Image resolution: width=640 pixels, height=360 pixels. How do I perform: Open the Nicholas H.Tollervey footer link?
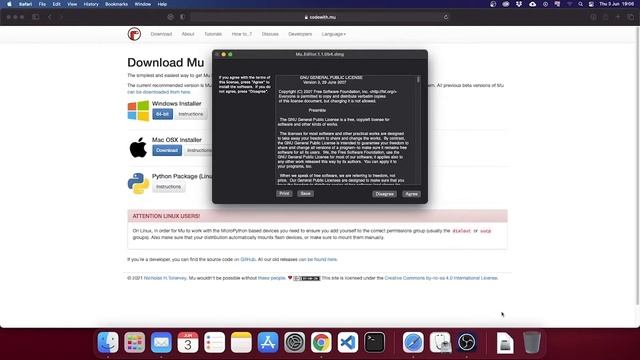(165, 278)
